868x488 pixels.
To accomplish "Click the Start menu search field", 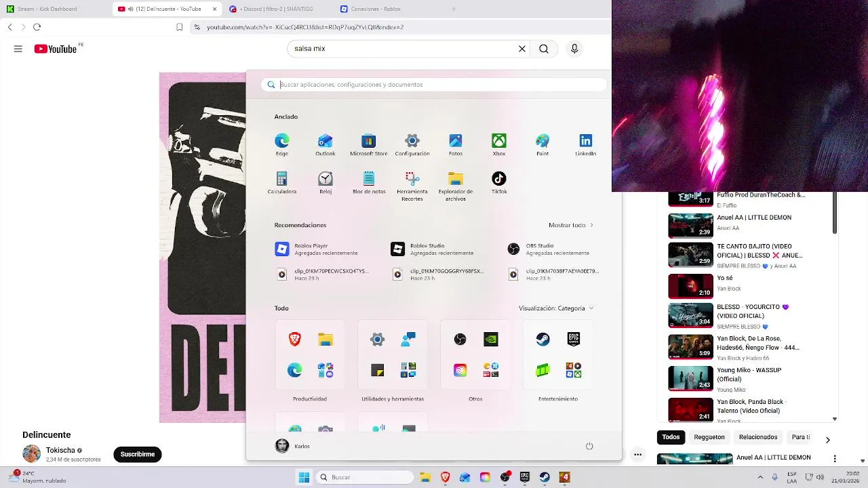I will click(434, 85).
